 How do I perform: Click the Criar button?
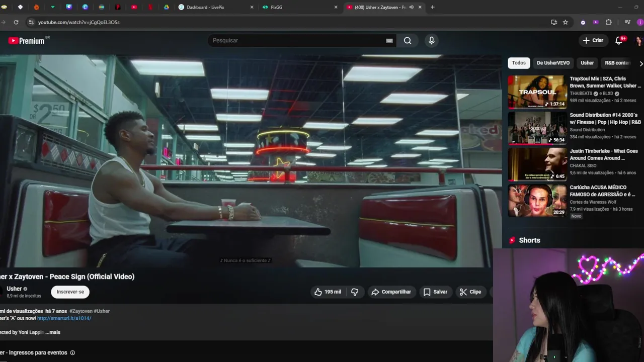(x=593, y=41)
